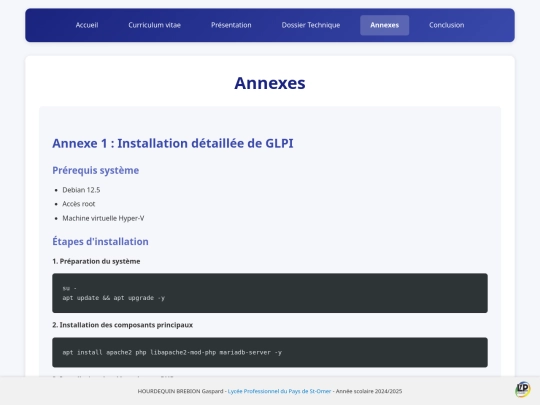The image size is (540, 405).
Task: Click the HOURDEQUIN BREBION Gaspard footer text
Action: point(180,391)
